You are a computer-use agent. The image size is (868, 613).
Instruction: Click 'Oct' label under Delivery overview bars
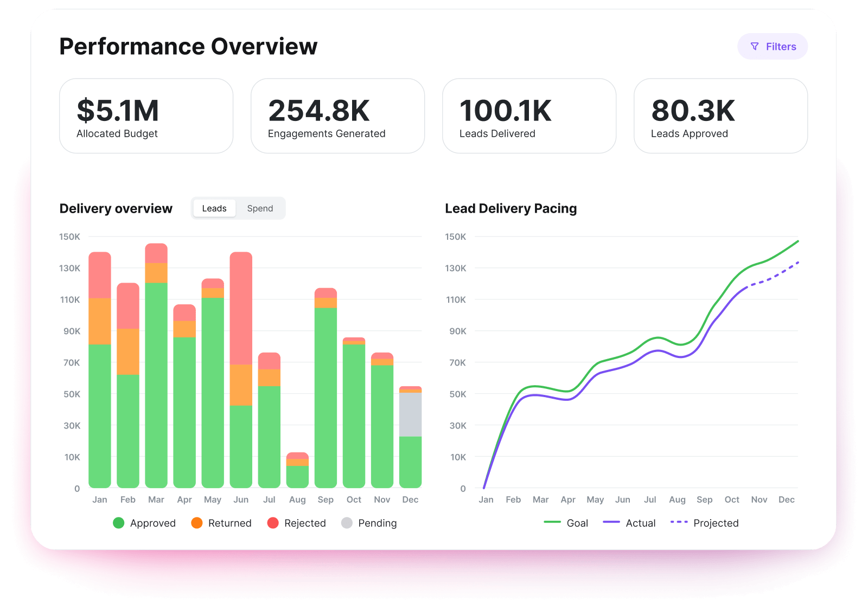pyautogui.click(x=354, y=500)
